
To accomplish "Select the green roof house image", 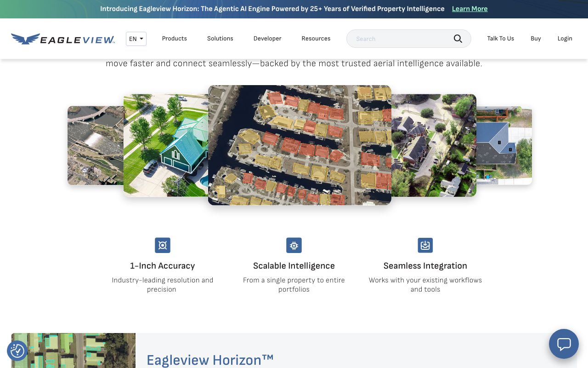I will [166, 145].
